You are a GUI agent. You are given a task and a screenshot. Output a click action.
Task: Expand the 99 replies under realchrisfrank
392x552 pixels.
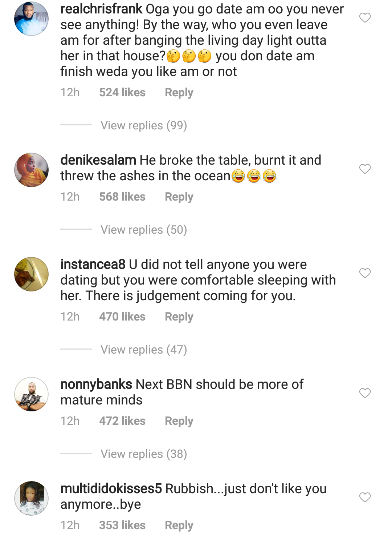pyautogui.click(x=144, y=125)
